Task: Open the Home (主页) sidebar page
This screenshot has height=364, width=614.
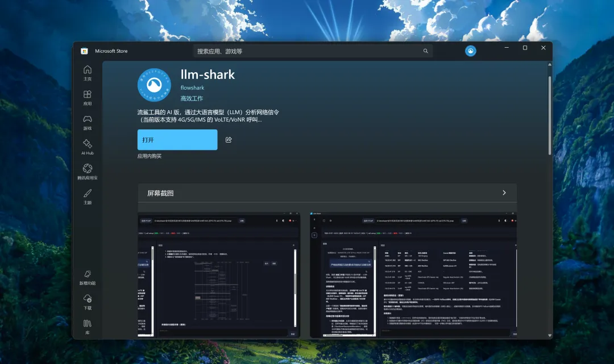Action: [88, 73]
